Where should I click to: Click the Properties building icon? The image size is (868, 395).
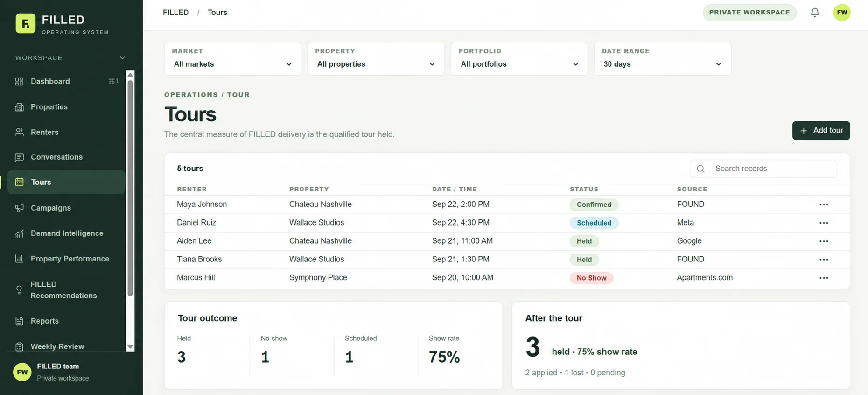(19, 107)
